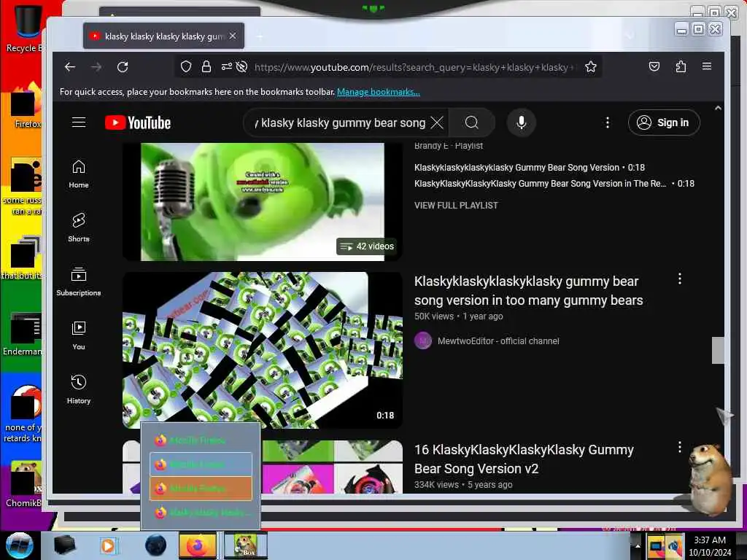Open the clock showing 3:37 AM
Viewport: 747px width, 560px height.
point(710,546)
